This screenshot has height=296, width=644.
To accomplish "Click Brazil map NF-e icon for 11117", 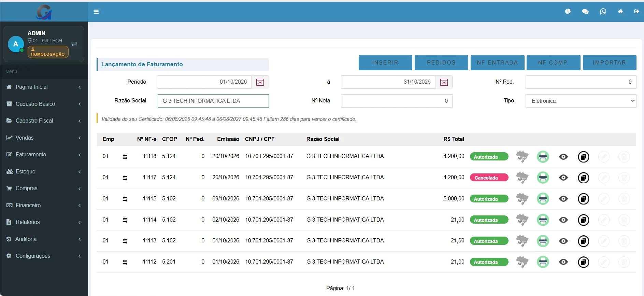I will tap(522, 178).
